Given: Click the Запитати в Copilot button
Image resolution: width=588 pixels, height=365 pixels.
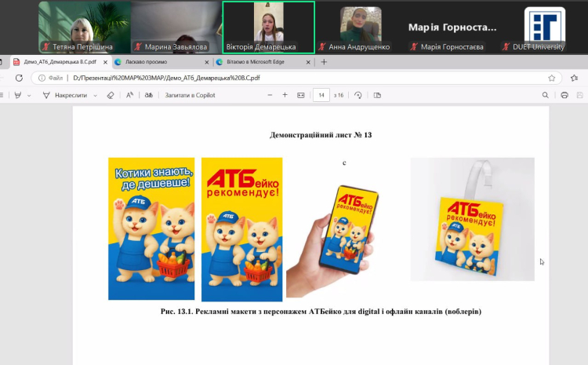Looking at the screenshot, I should [x=190, y=95].
